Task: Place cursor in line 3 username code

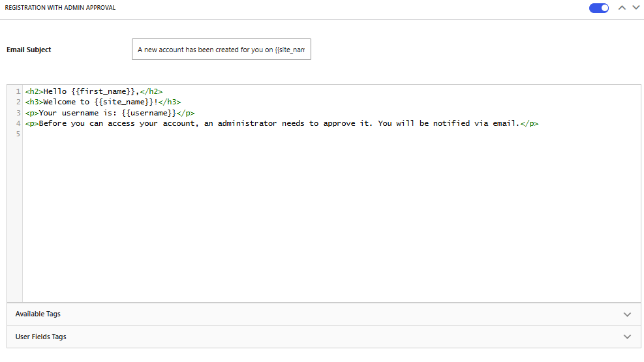Action: point(110,113)
